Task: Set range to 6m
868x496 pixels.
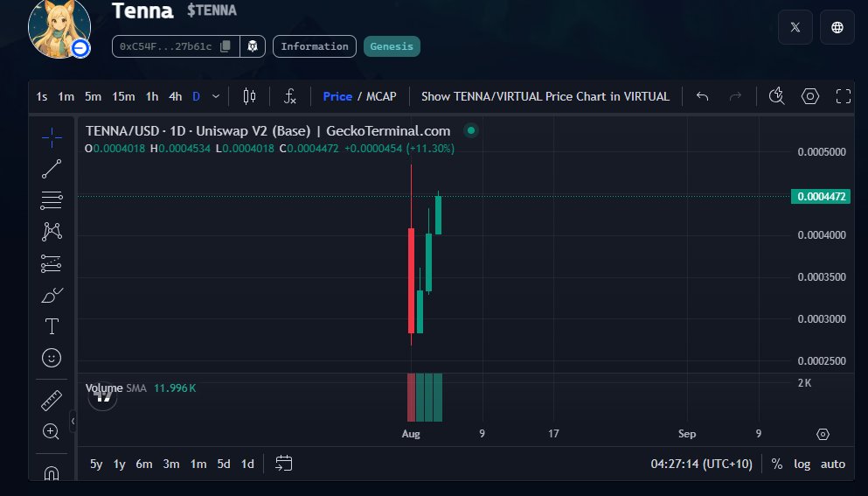Action: [x=144, y=464]
